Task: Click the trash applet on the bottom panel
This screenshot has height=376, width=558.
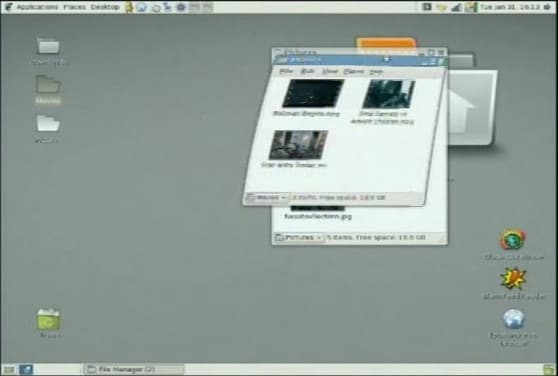Action: pos(549,370)
